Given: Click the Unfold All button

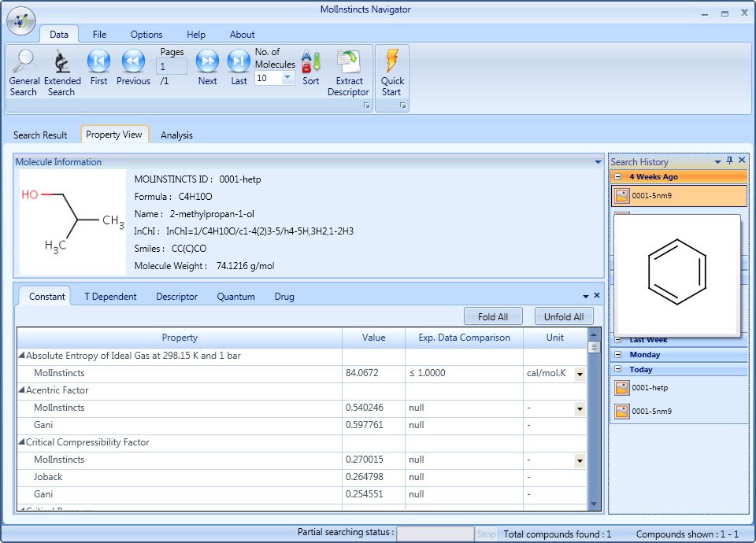Looking at the screenshot, I should tap(564, 316).
